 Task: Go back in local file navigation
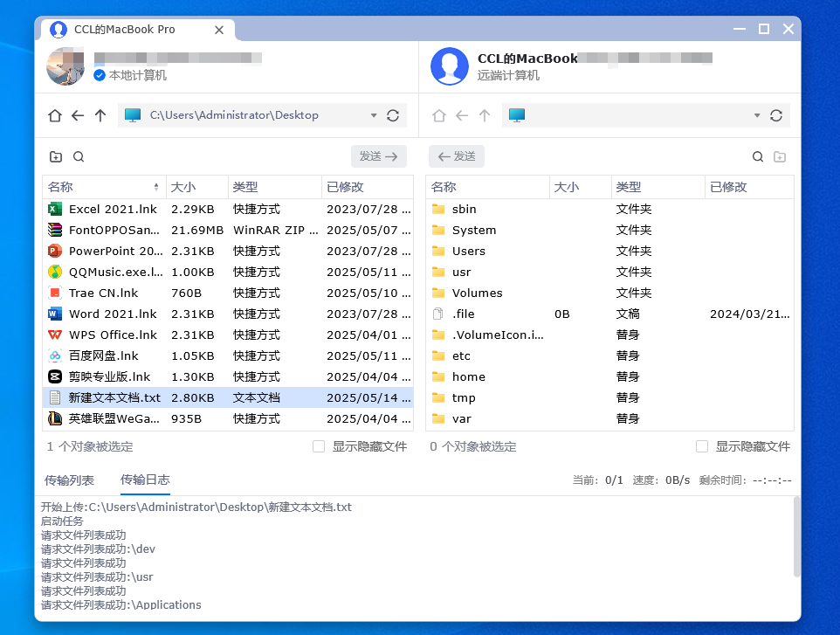pyautogui.click(x=78, y=115)
